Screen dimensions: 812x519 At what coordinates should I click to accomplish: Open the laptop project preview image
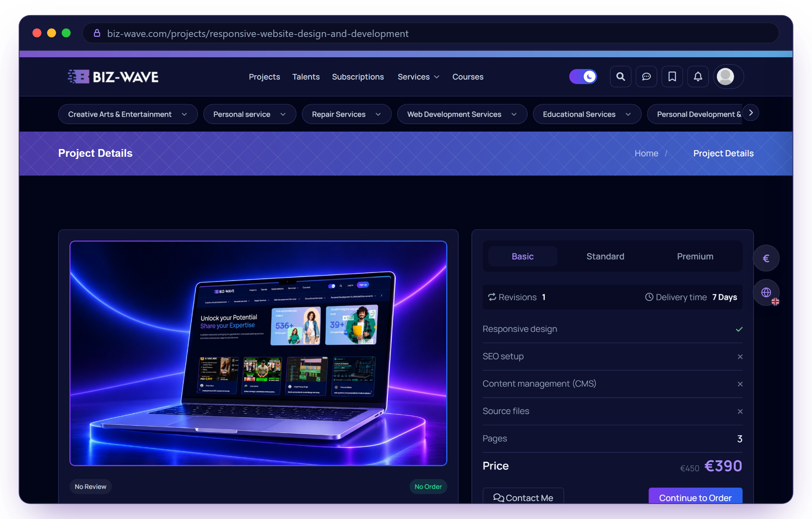pos(258,353)
